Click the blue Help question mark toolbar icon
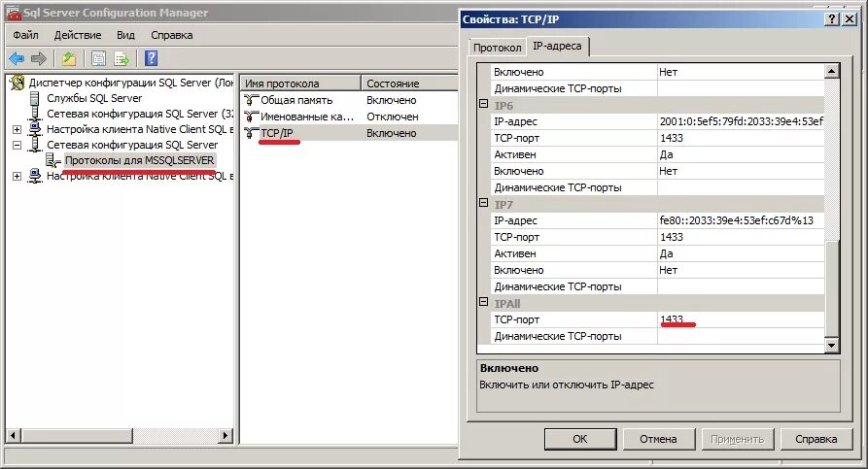 pyautogui.click(x=151, y=58)
